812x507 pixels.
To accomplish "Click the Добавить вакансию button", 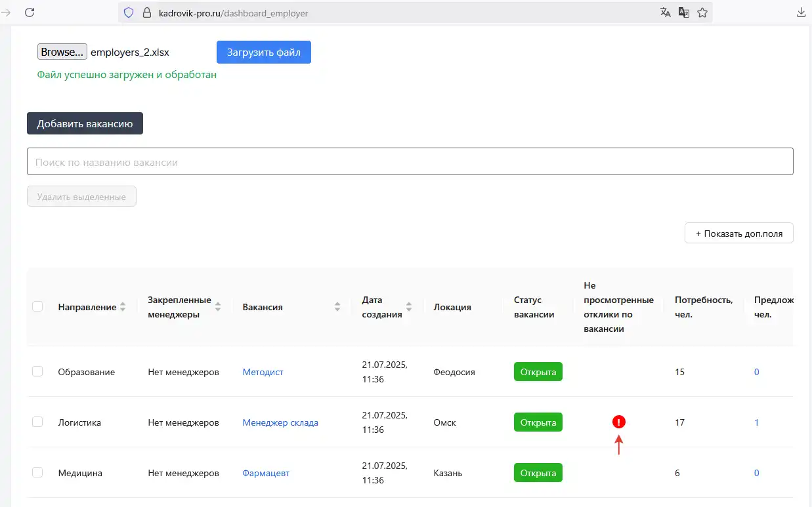I will pyautogui.click(x=85, y=124).
